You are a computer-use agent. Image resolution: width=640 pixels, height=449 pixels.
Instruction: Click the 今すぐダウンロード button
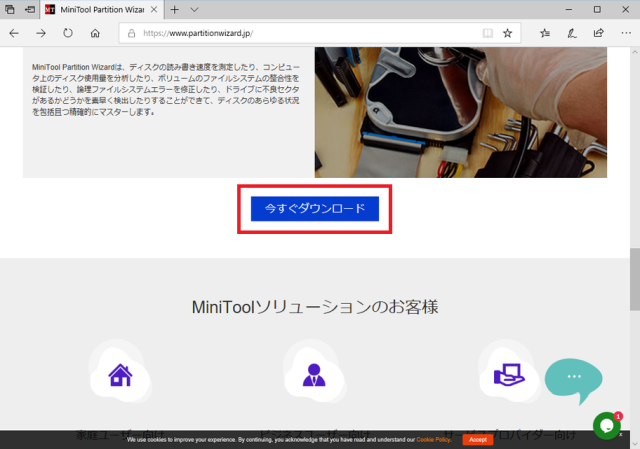[x=315, y=209]
